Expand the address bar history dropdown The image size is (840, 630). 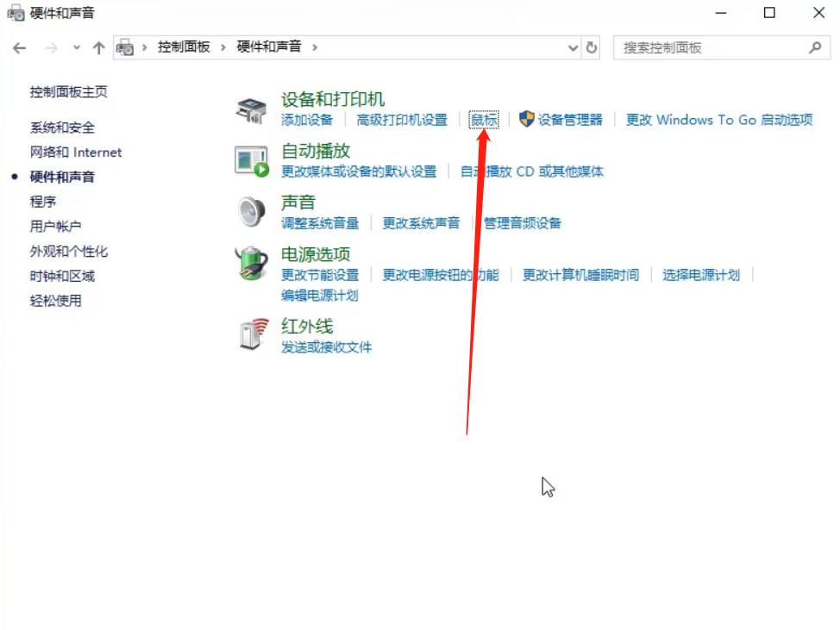573,48
